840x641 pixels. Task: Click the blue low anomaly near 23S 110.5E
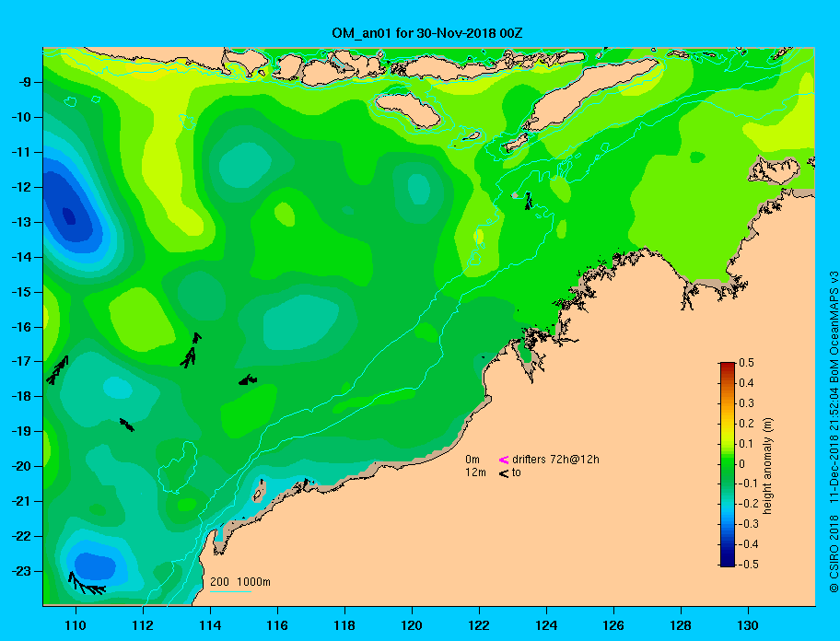point(95,566)
